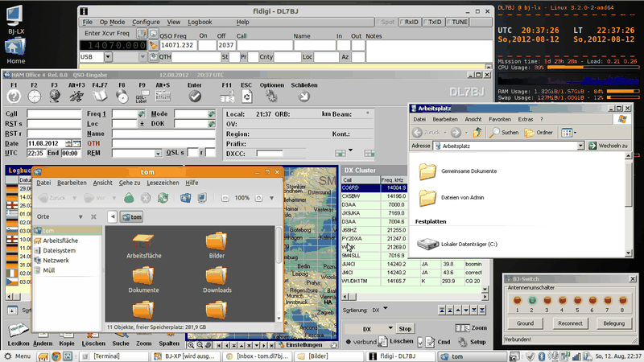Open Lokaler Datenträger (C:) drive
This screenshot has height=362, width=644.
click(457, 244)
